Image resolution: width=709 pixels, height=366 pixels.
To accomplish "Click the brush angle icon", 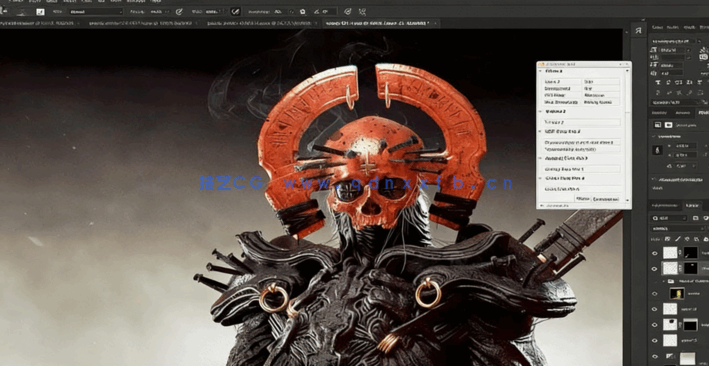I will pos(317,12).
